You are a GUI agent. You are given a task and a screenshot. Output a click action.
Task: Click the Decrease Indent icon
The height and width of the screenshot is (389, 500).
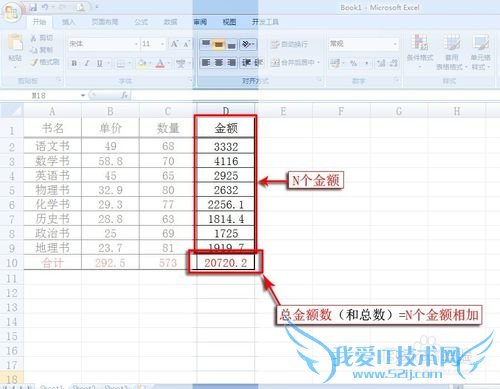coord(246,62)
